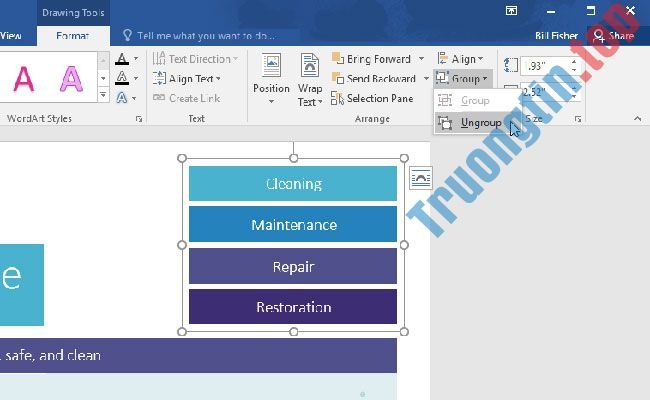Open Text Fill color dropdown arrow

[136, 59]
